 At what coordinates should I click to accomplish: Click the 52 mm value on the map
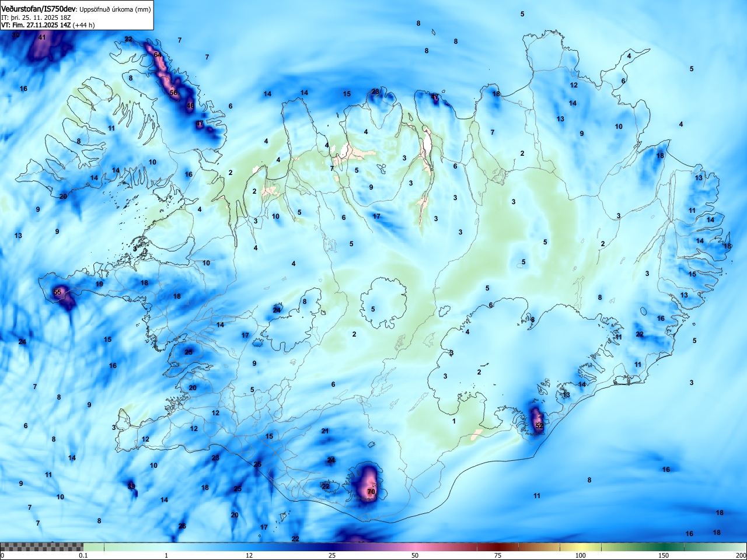click(x=539, y=426)
